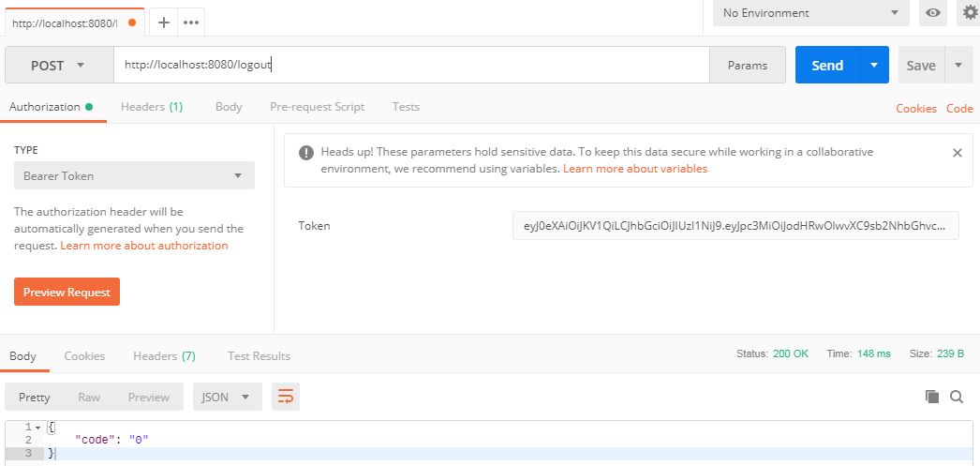Viewport: 980px width, 466px height.
Task: Expand the No Environment selector
Action: tap(811, 13)
